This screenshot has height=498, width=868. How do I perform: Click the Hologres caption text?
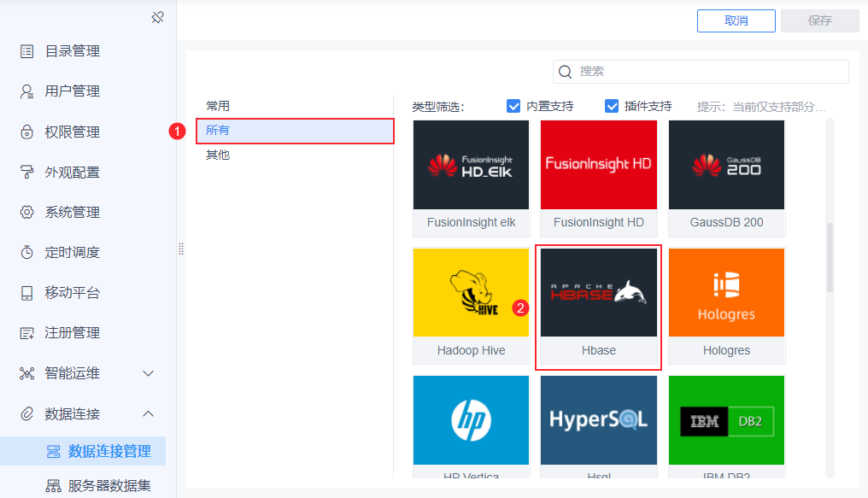(726, 351)
